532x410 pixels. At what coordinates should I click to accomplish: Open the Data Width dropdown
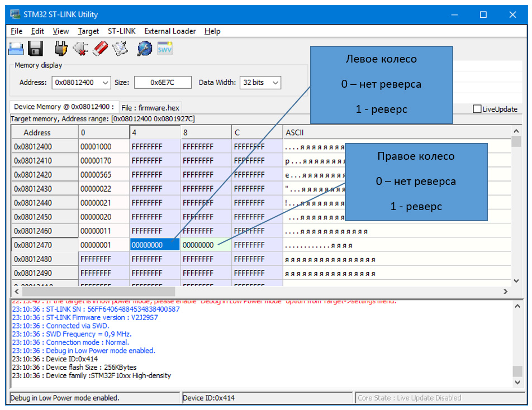click(275, 83)
